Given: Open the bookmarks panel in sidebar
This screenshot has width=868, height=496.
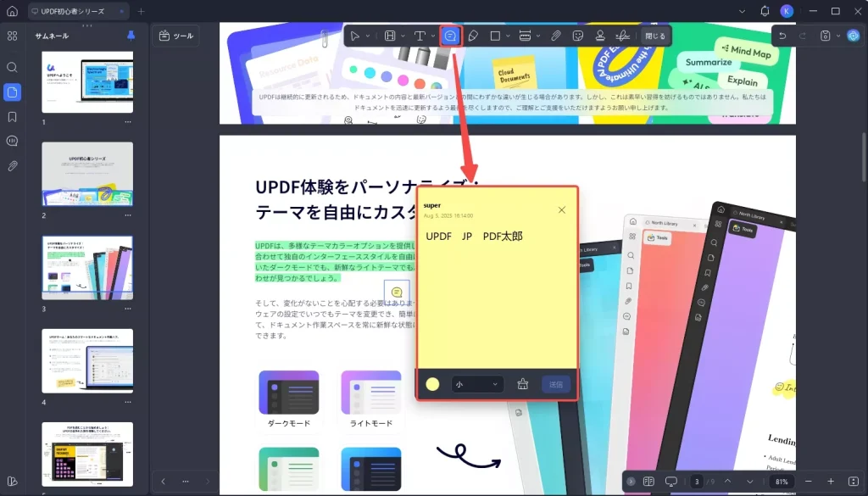Looking at the screenshot, I should tap(12, 117).
